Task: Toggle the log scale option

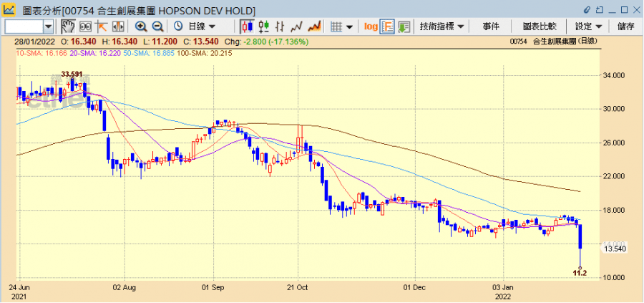Action: [x=370, y=27]
